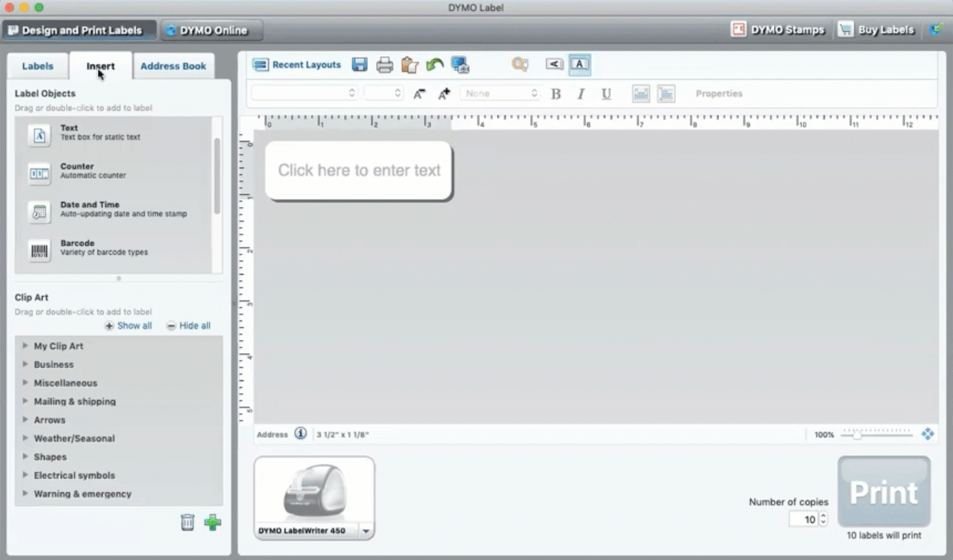Viewport: 953px width, 560px height.
Task: Add clip art with the green plus icon
Action: pos(213,522)
